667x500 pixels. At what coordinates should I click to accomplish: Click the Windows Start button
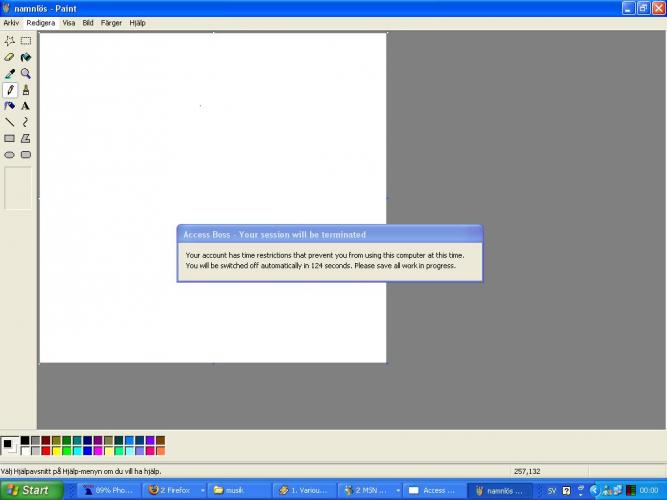[x=30, y=490]
